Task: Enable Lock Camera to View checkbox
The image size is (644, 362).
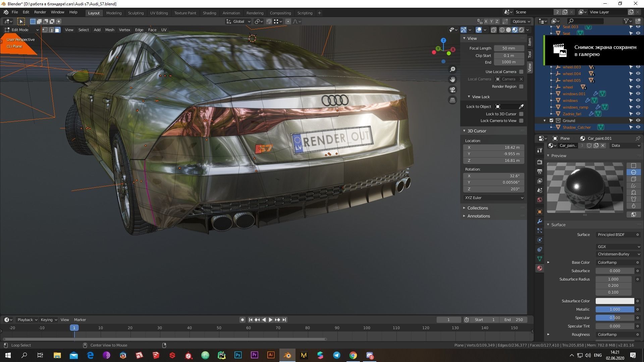Action: 521,121
